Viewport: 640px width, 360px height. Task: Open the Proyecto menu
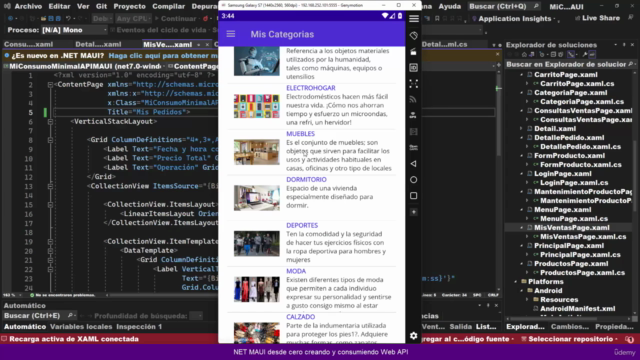(129, 7)
